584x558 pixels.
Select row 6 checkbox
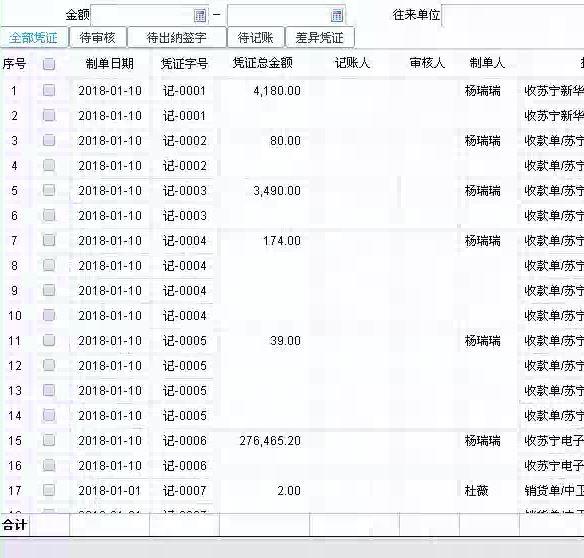point(49,215)
